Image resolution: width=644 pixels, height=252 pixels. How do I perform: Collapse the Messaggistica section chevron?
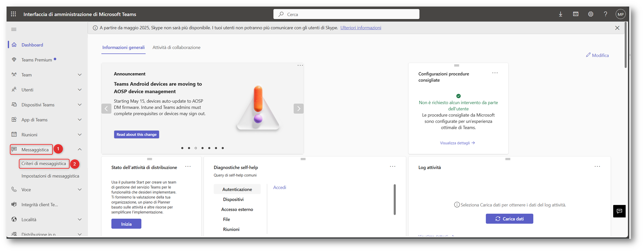(80, 149)
